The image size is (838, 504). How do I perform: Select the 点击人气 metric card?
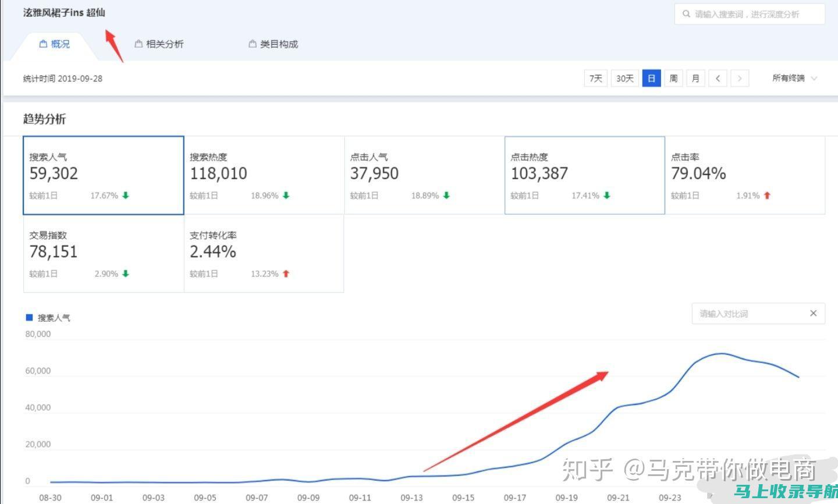click(x=424, y=175)
